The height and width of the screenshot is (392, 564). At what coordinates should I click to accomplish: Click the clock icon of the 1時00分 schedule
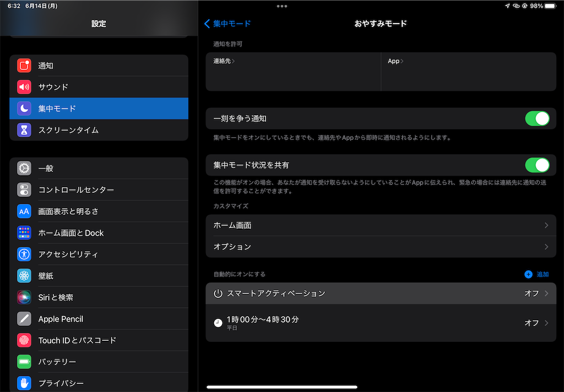pyautogui.click(x=218, y=323)
